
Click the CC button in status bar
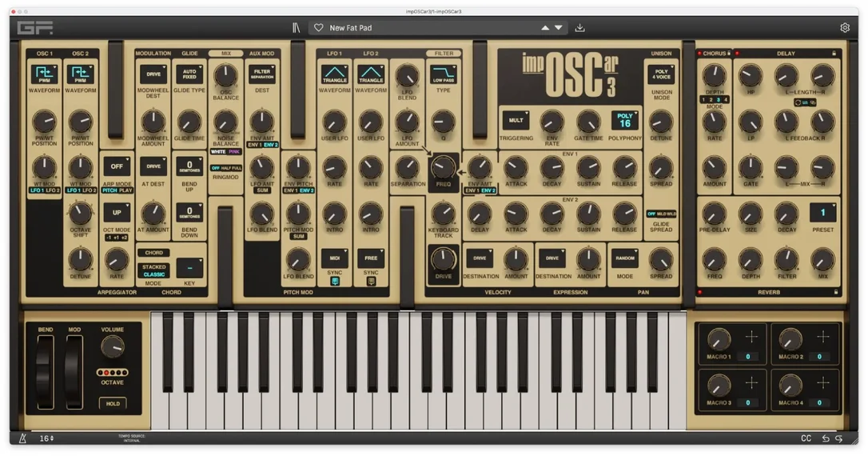[x=806, y=438]
